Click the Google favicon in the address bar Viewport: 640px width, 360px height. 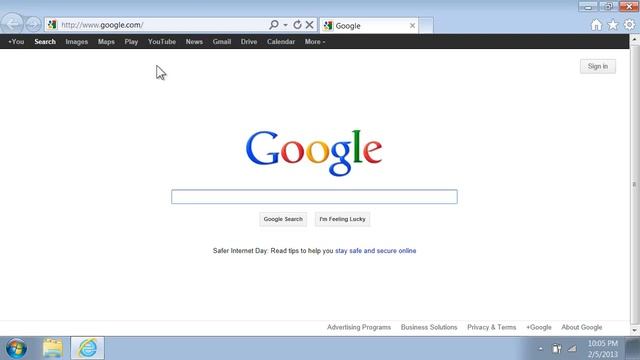click(52, 25)
